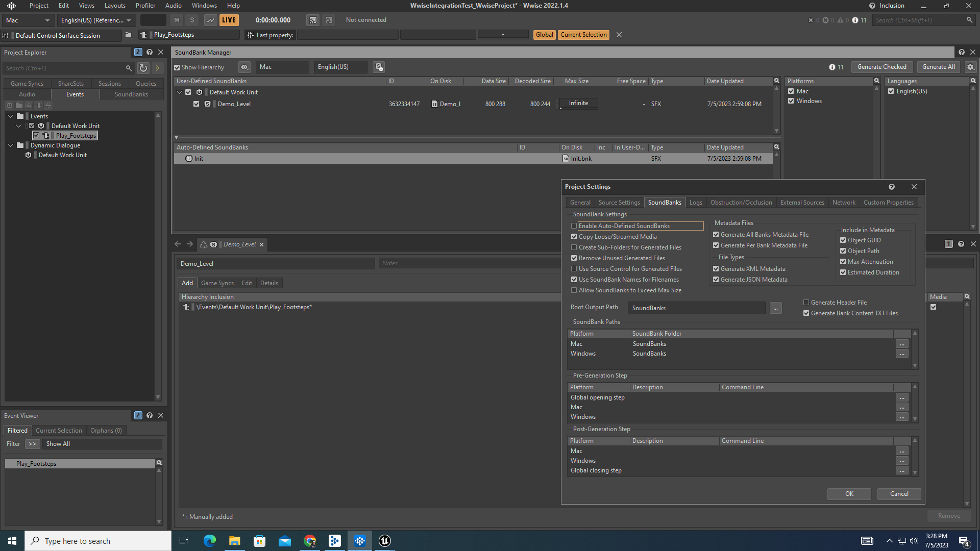Switch to Obstruction/Occlusion tab
This screenshot has height=551, width=980.
pyautogui.click(x=741, y=203)
